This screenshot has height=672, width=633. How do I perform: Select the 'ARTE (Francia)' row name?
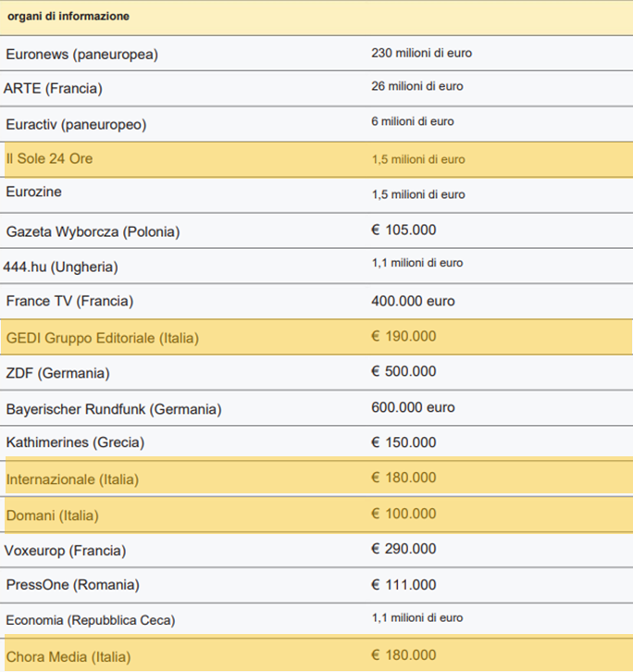point(53,89)
